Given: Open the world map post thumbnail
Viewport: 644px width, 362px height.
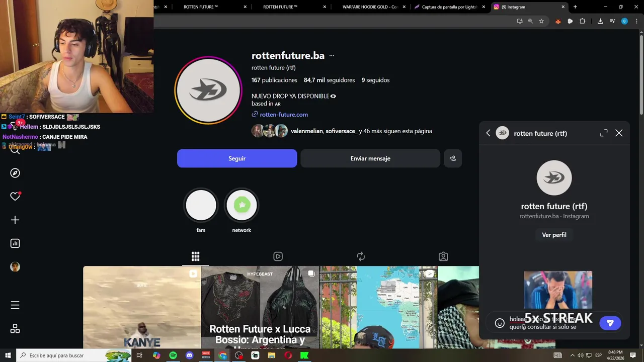Looking at the screenshot, I should tap(378, 307).
